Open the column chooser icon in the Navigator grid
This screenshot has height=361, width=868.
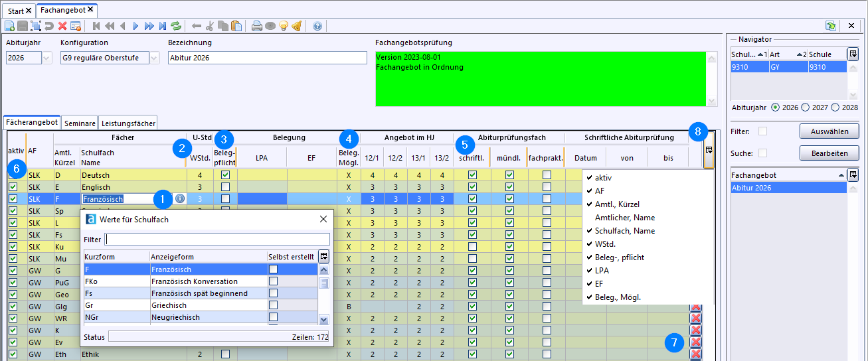pos(853,54)
